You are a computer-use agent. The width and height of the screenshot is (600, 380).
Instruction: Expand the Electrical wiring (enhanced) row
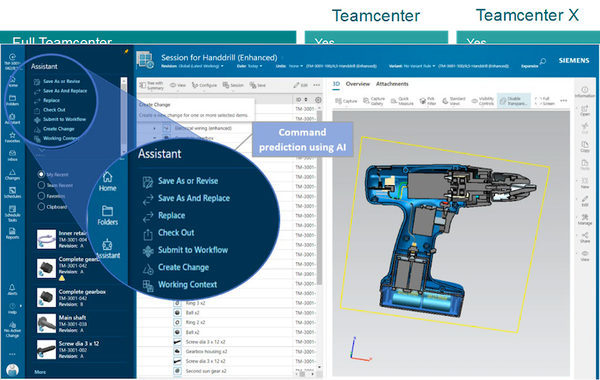pyautogui.click(x=154, y=128)
